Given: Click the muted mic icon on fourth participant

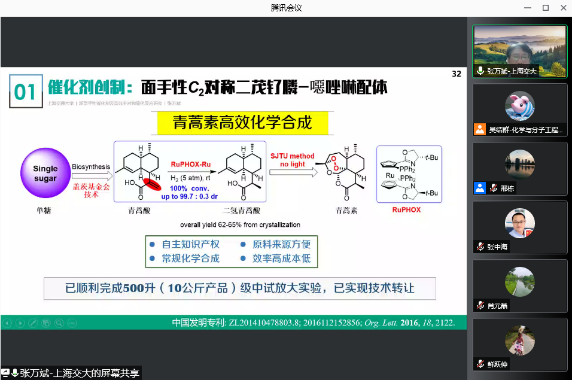Looking at the screenshot, I should [x=480, y=247].
